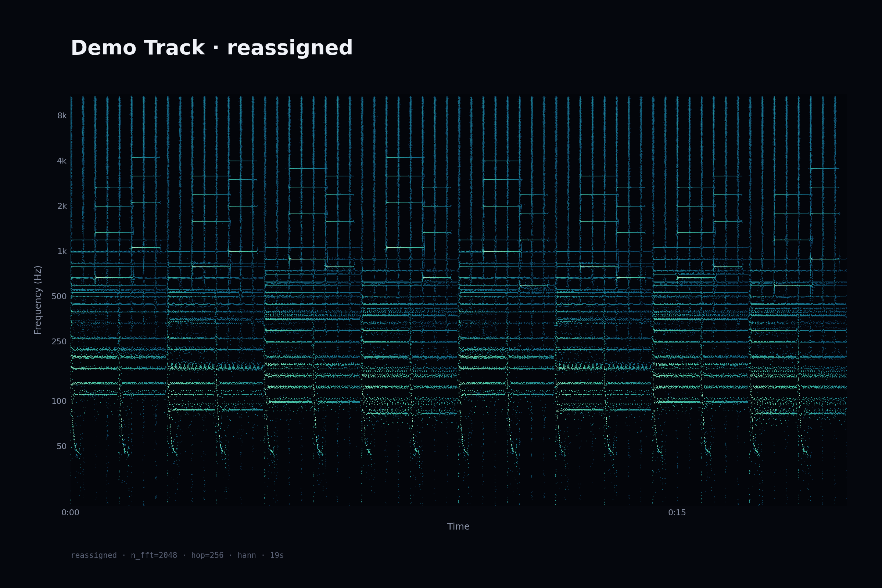Click the 0:00 time tick label
882x588 pixels.
point(71,513)
